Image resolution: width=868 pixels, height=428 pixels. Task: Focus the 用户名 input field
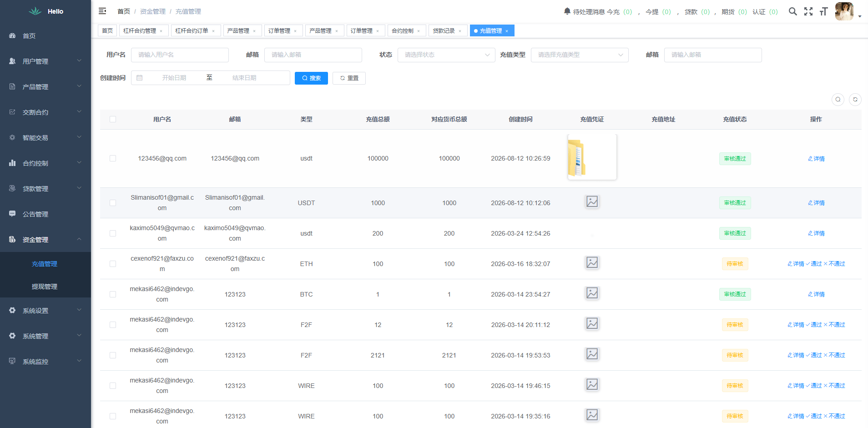click(180, 55)
